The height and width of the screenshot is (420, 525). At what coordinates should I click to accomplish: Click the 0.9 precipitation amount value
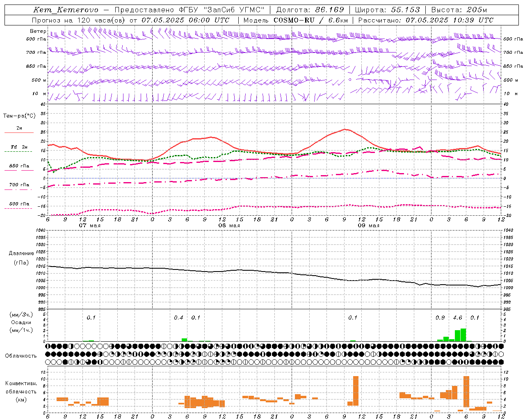click(440, 317)
